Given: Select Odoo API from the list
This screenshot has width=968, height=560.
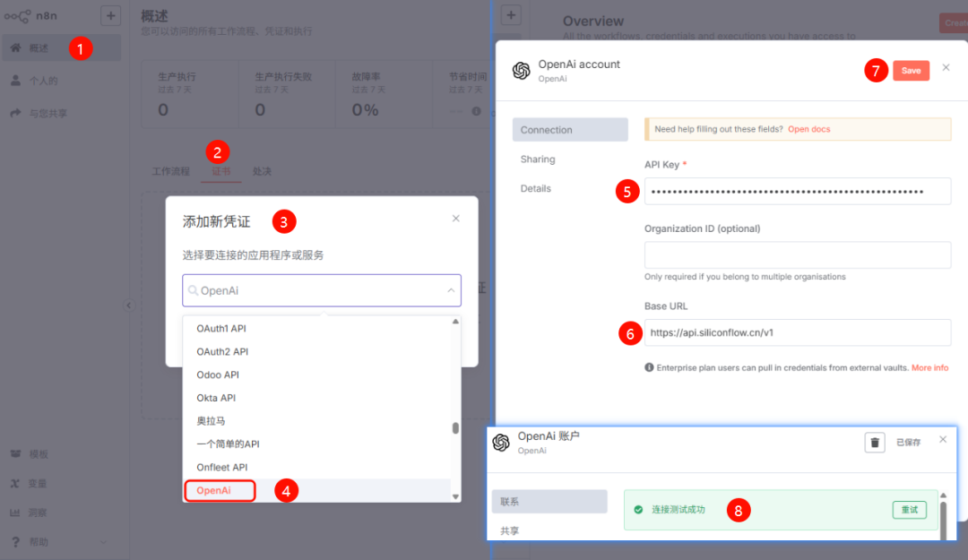Looking at the screenshot, I should tap(316, 375).
